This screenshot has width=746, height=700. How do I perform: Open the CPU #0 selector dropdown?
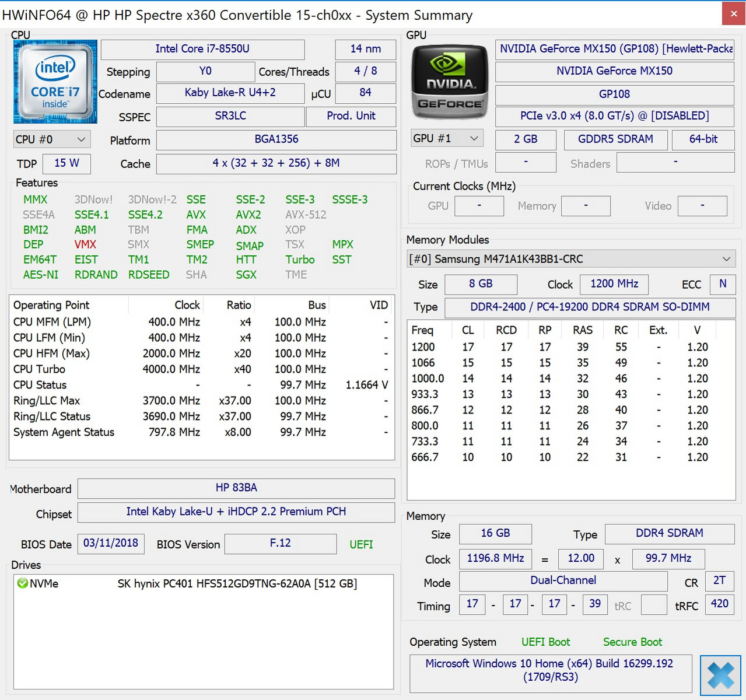(51, 139)
